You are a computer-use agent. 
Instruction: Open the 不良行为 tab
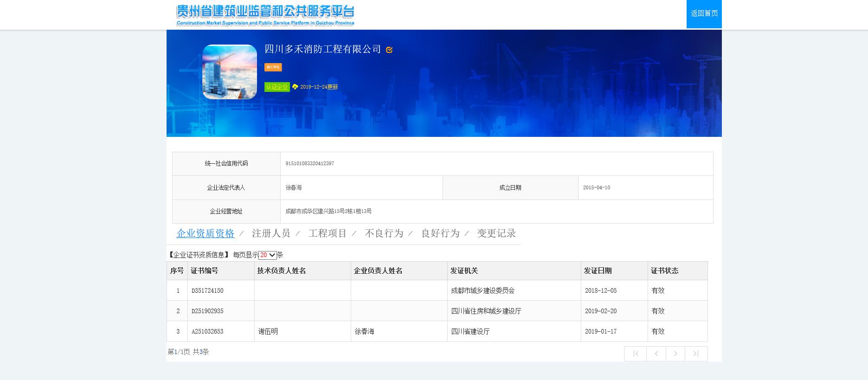[384, 233]
